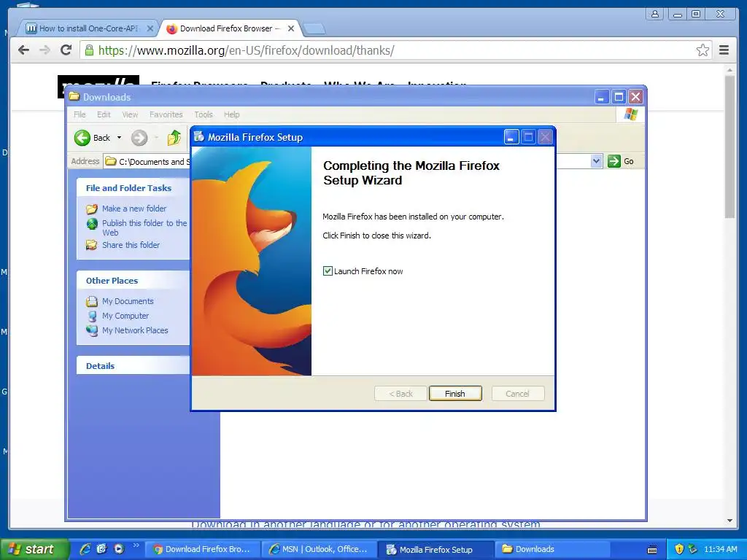
Task: Click the security shield tray icon
Action: 679,549
